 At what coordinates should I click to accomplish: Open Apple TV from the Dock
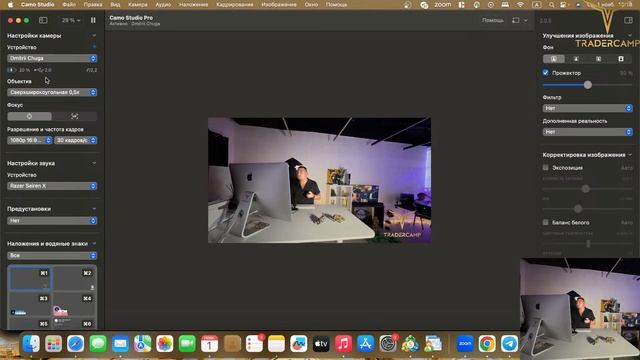(x=321, y=344)
